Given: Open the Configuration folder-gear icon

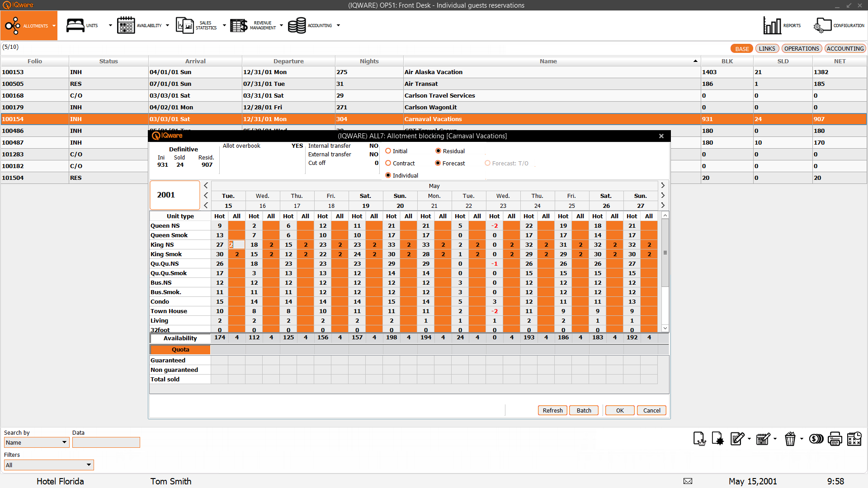Looking at the screenshot, I should [822, 25].
